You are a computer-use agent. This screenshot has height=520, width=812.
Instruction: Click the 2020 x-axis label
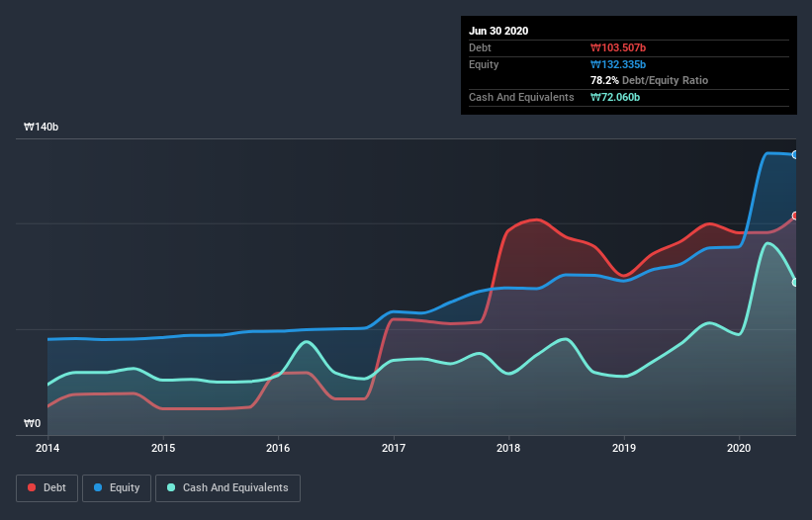[x=739, y=448]
